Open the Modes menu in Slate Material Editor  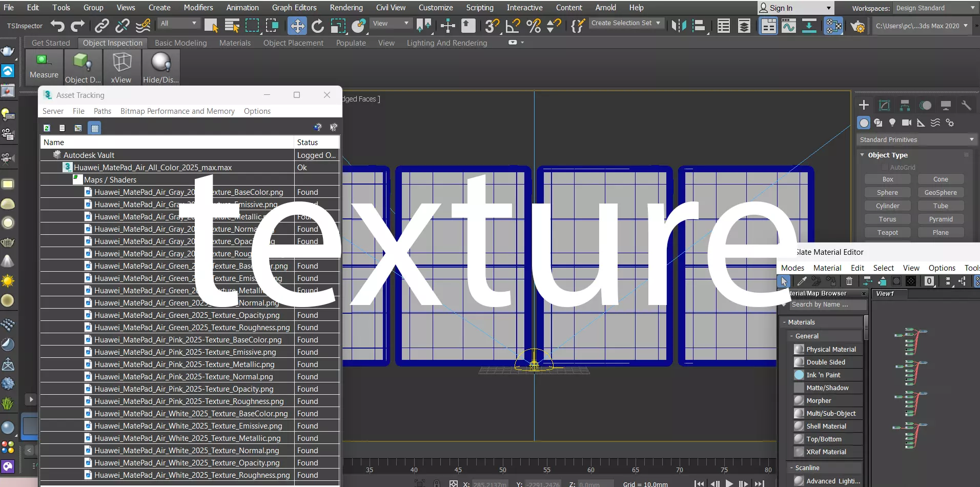click(x=792, y=268)
